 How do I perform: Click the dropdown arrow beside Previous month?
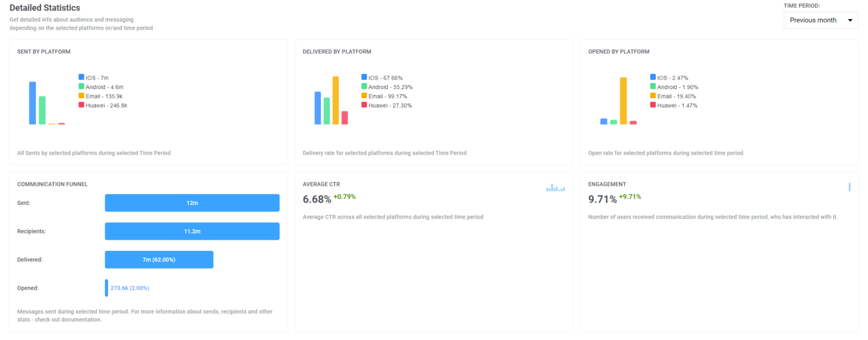[x=850, y=20]
